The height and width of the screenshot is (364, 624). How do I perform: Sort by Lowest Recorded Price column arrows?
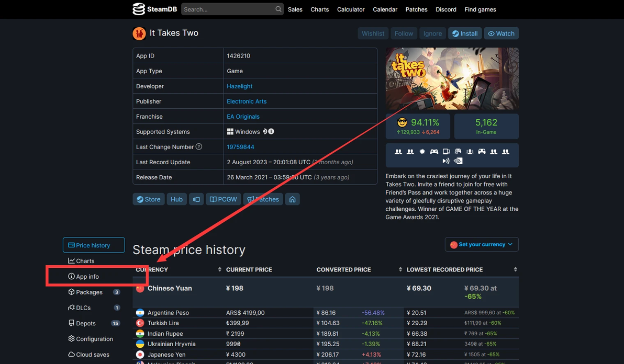pyautogui.click(x=515, y=269)
